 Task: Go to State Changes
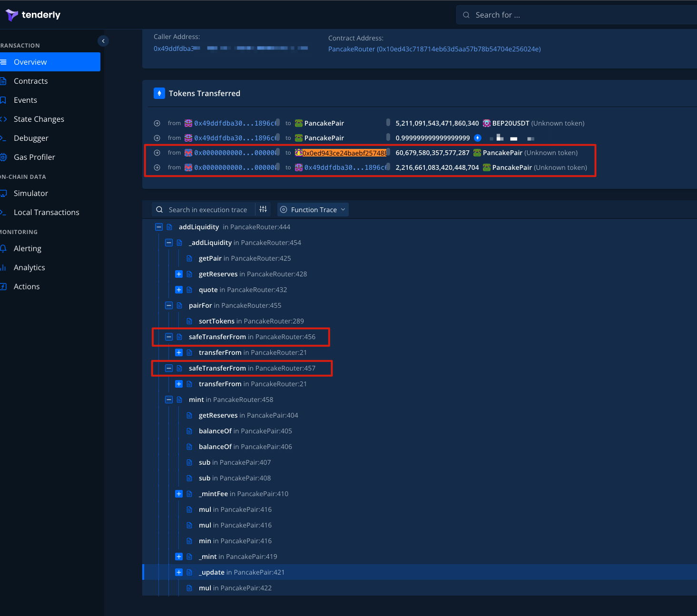39,119
